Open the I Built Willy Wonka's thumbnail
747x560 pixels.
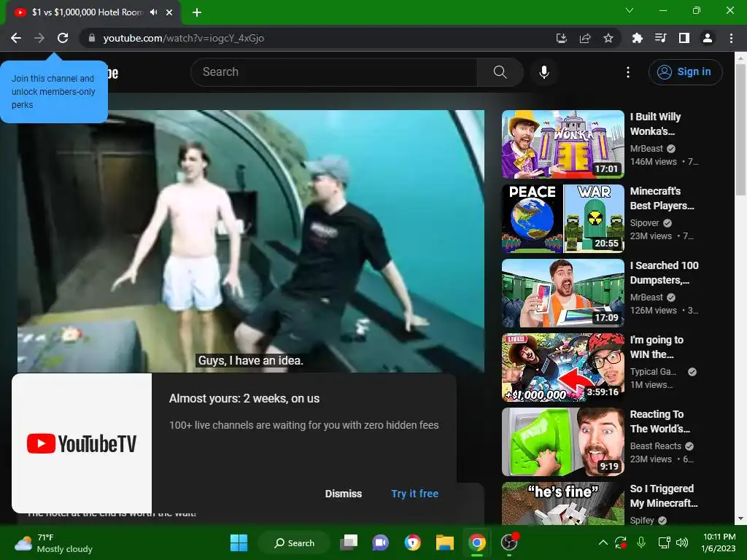tap(562, 144)
